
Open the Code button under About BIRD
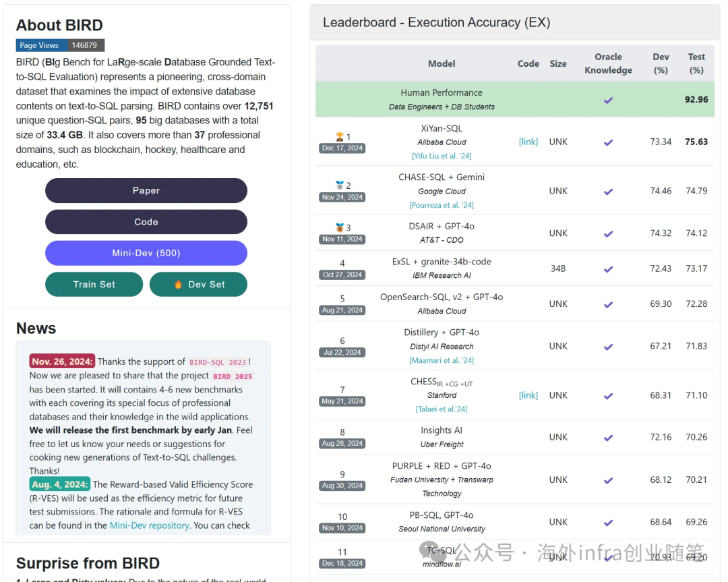click(146, 222)
